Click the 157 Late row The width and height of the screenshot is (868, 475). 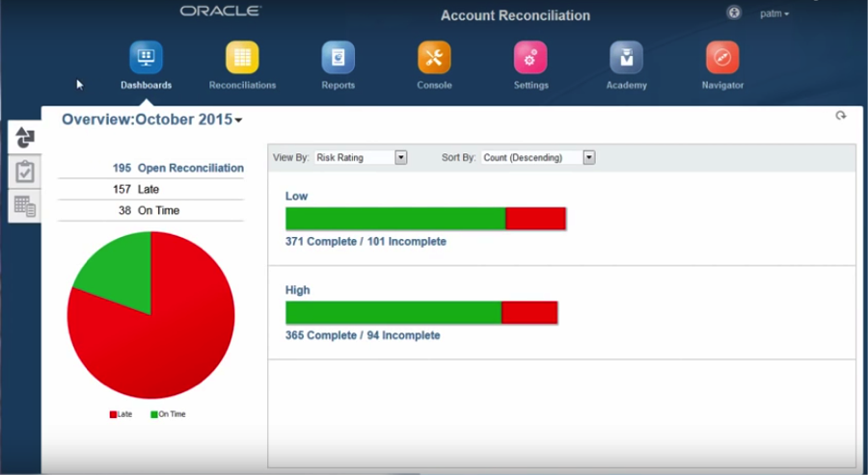pos(150,189)
